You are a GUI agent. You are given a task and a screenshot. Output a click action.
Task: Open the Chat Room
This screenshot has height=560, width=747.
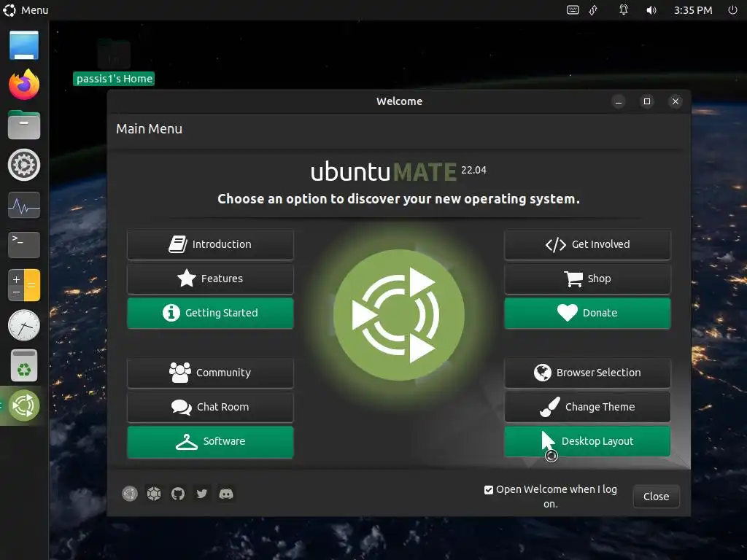(x=210, y=407)
